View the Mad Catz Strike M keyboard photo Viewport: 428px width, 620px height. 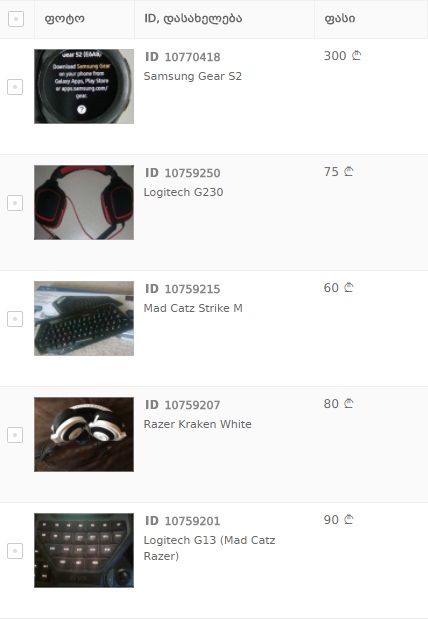click(x=84, y=318)
